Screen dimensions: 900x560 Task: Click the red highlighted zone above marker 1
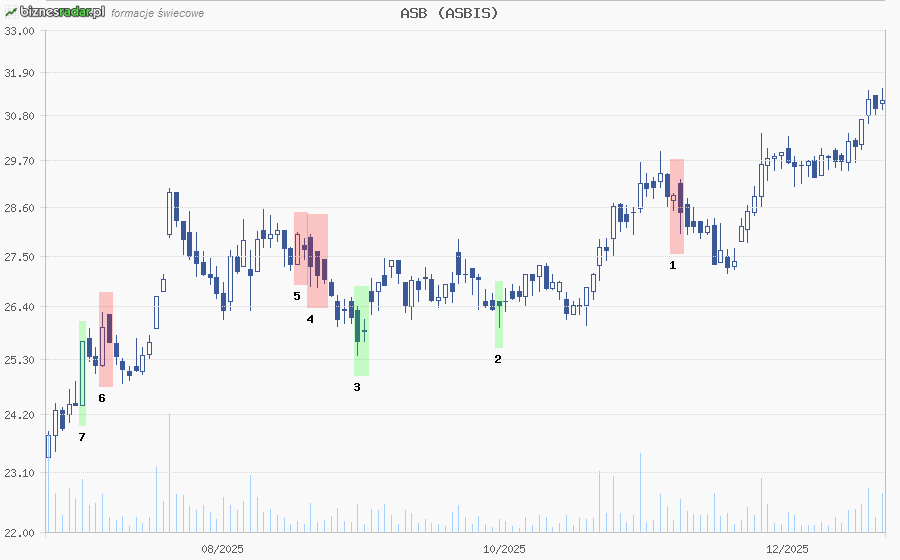coord(677,205)
